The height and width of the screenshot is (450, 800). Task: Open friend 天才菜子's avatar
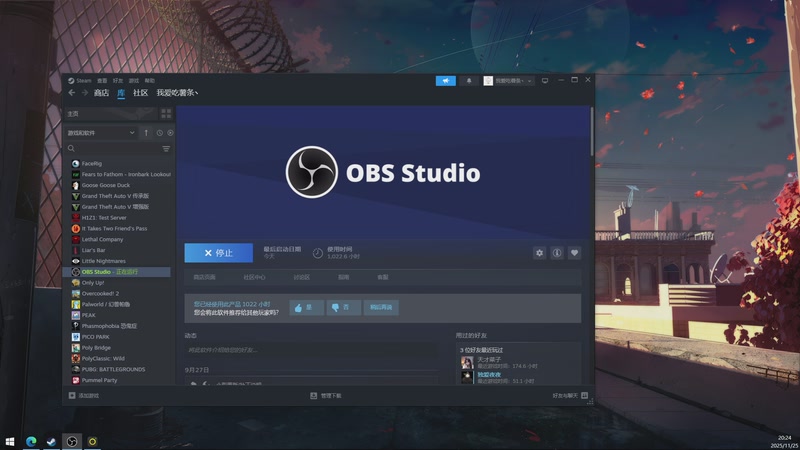pos(467,362)
